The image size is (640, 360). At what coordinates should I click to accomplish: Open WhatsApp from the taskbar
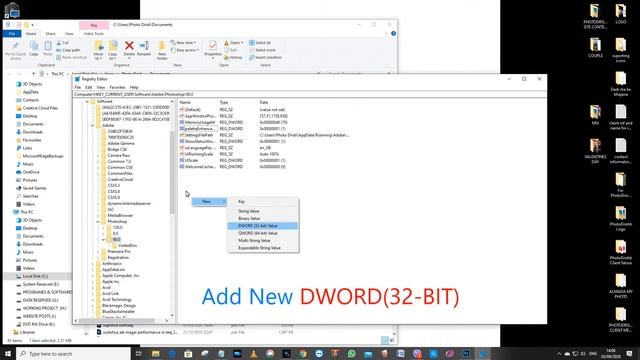pyautogui.click(x=351, y=353)
